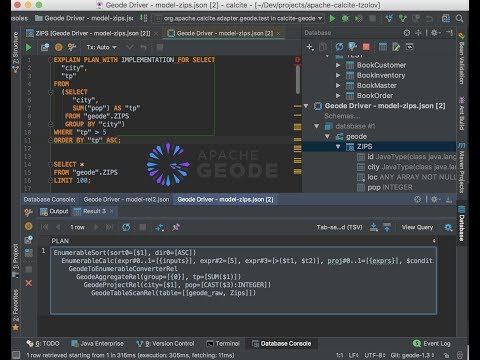Expand the BookInventory table node
The image size is (480, 360).
(338, 75)
